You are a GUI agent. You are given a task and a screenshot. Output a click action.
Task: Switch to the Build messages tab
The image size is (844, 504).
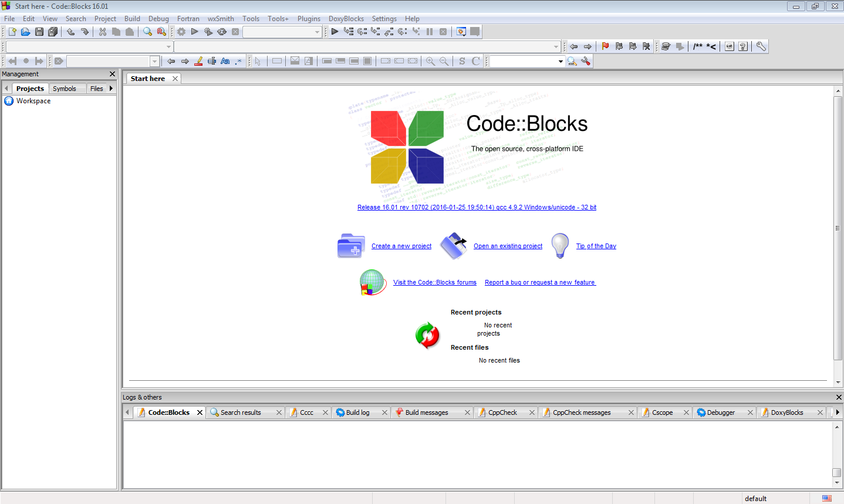[x=427, y=412]
